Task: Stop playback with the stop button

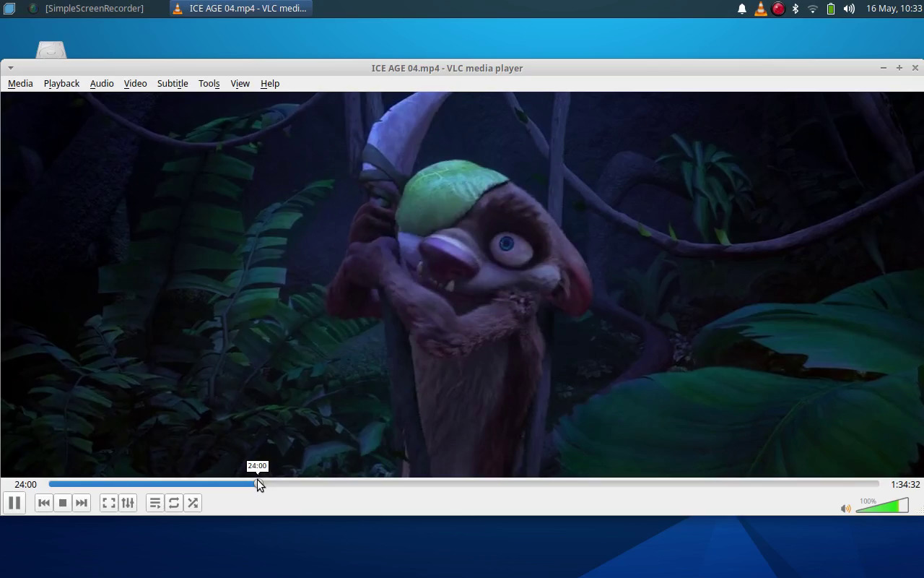Action: click(63, 503)
